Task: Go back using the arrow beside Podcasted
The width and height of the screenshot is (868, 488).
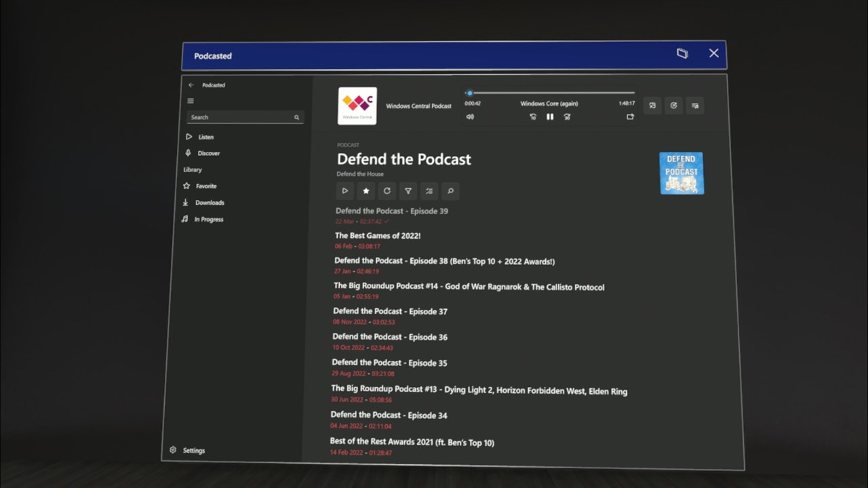Action: [x=191, y=85]
